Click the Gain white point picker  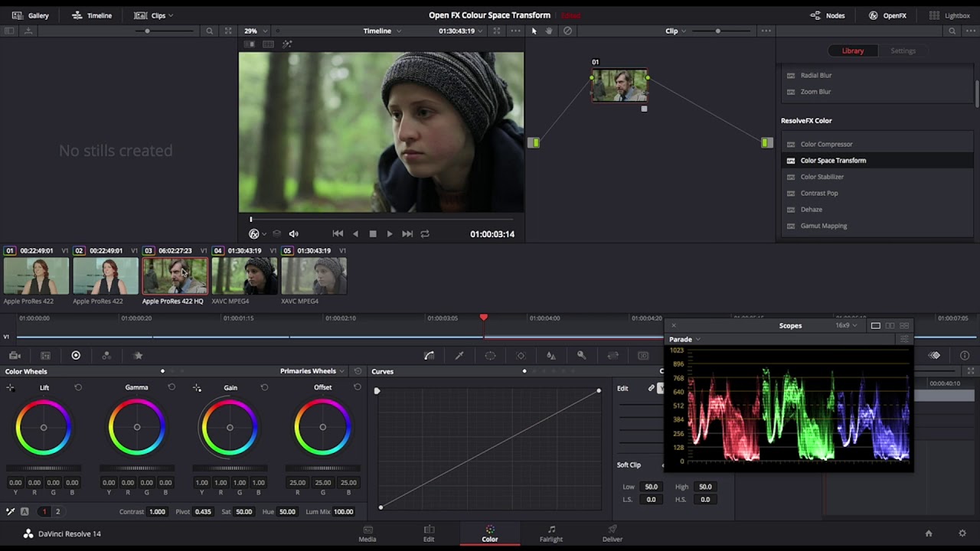197,388
